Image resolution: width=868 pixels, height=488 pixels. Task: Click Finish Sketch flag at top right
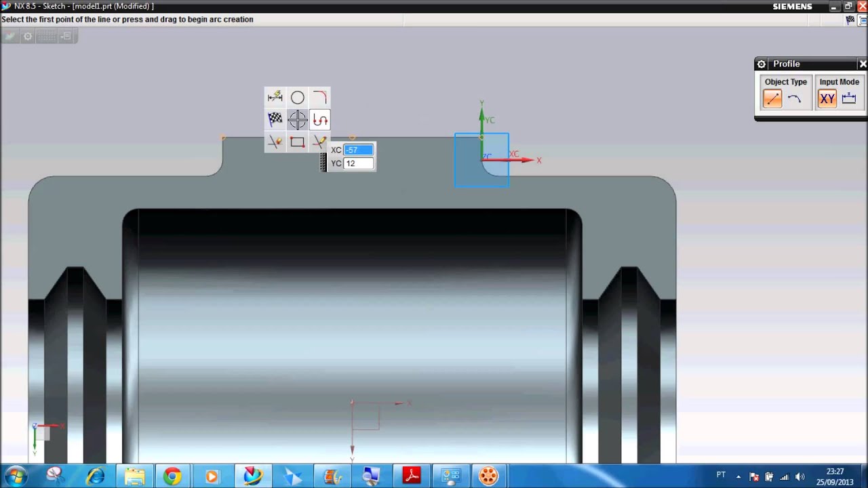tap(850, 20)
